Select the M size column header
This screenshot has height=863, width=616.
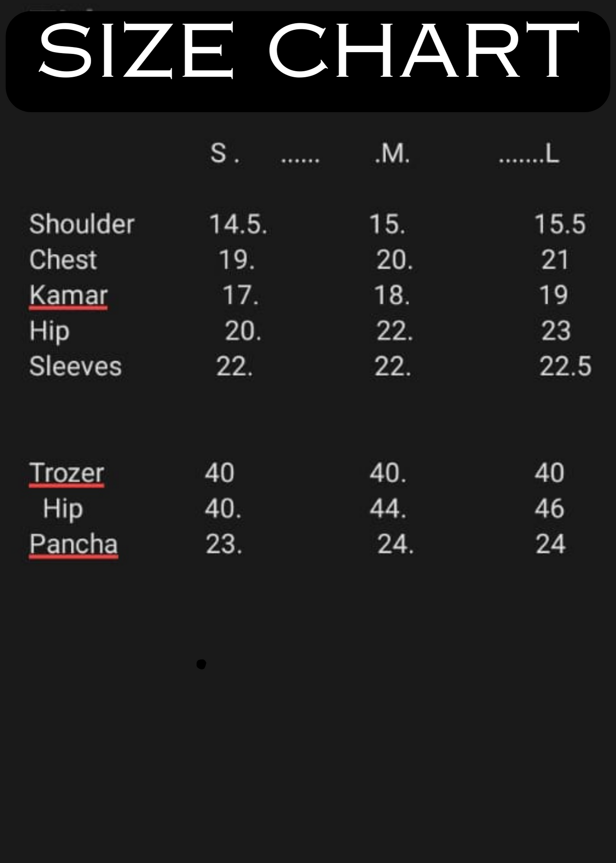pos(393,153)
